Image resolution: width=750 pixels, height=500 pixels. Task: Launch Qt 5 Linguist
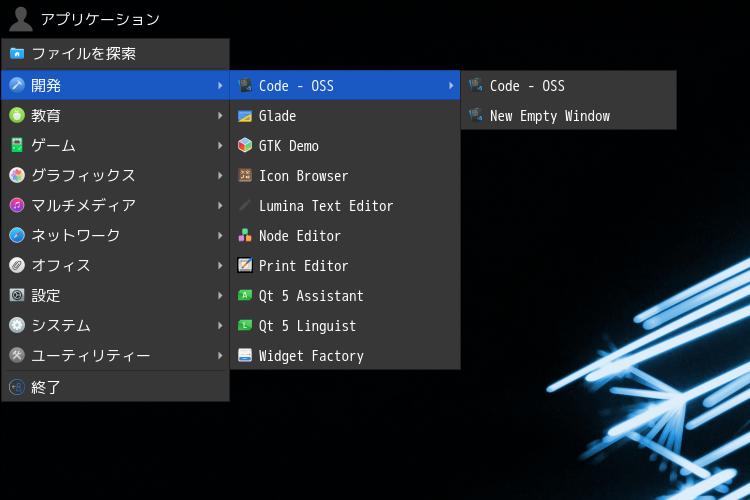click(x=345, y=325)
